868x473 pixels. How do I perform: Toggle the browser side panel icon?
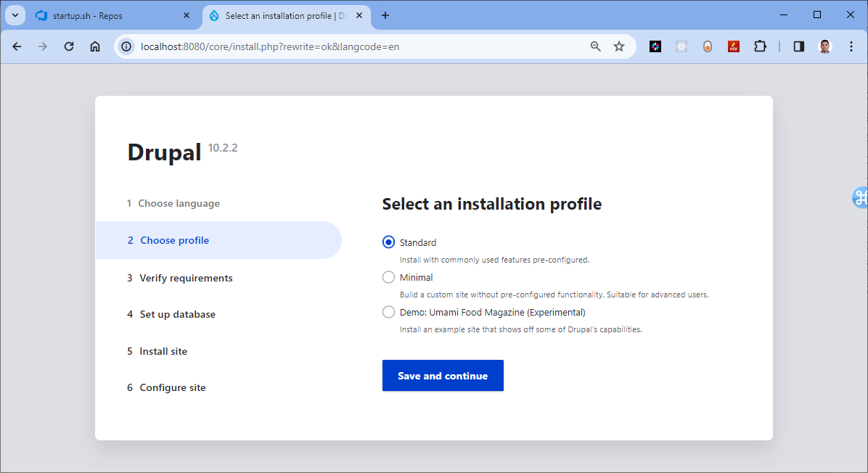pyautogui.click(x=799, y=46)
